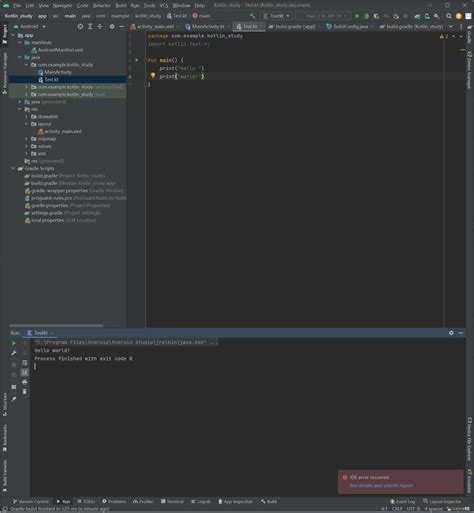Click the green run gutter icon beside main
The image size is (474, 513).
[136, 60]
